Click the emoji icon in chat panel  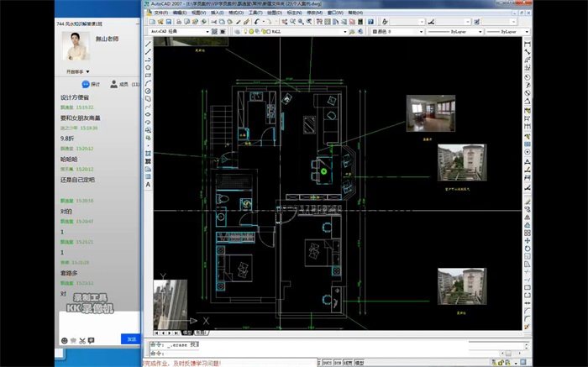[x=65, y=339]
